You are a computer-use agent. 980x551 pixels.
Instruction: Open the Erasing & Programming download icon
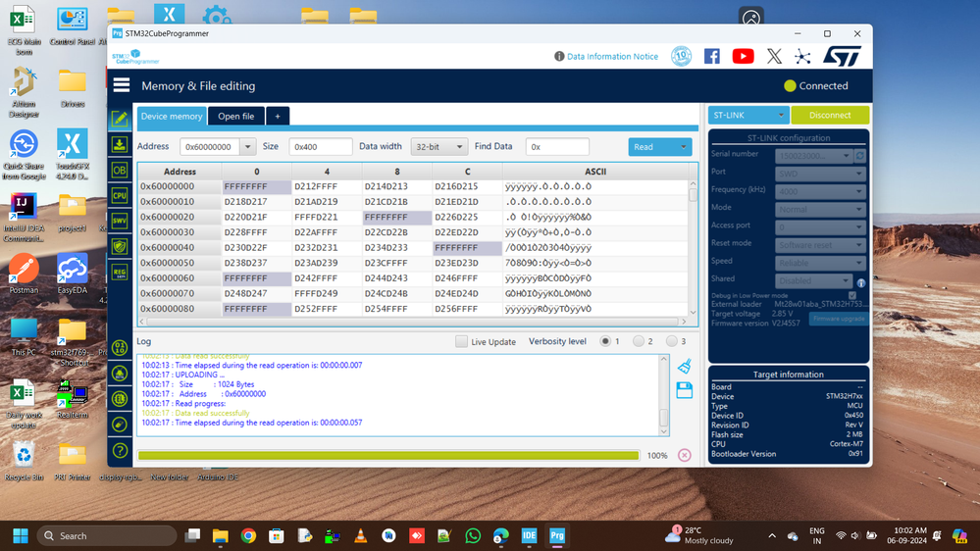tap(120, 144)
